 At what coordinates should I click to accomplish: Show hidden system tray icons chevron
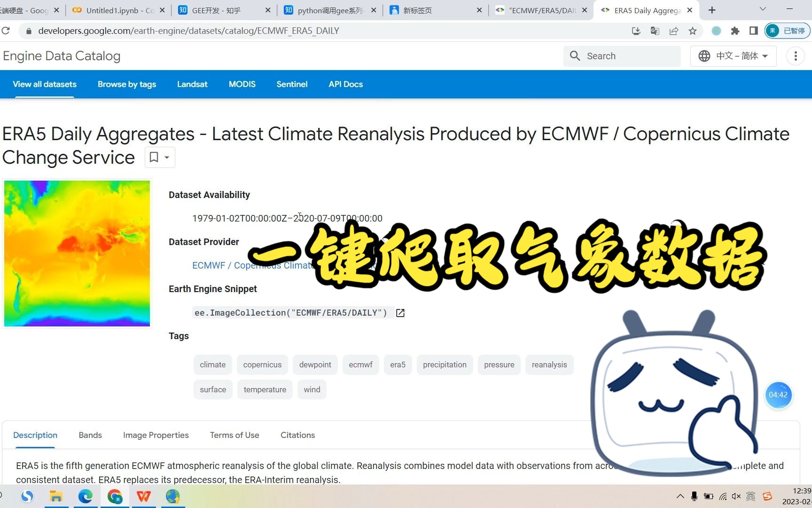click(680, 496)
